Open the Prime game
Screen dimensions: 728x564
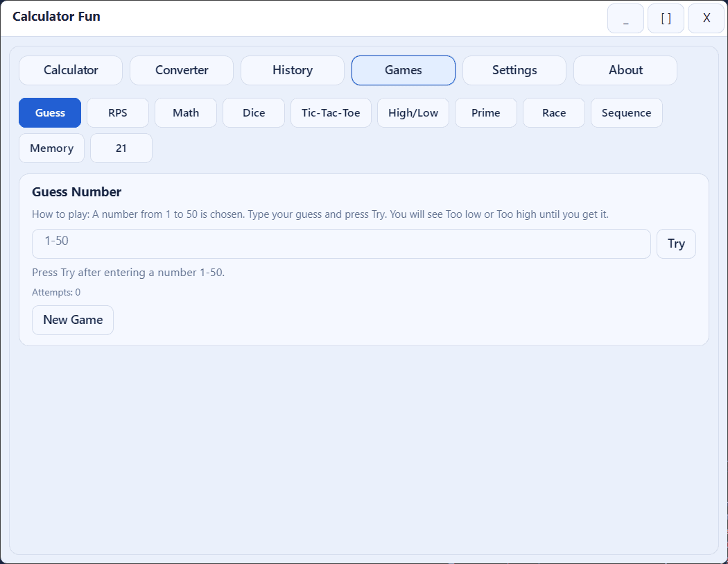(485, 112)
